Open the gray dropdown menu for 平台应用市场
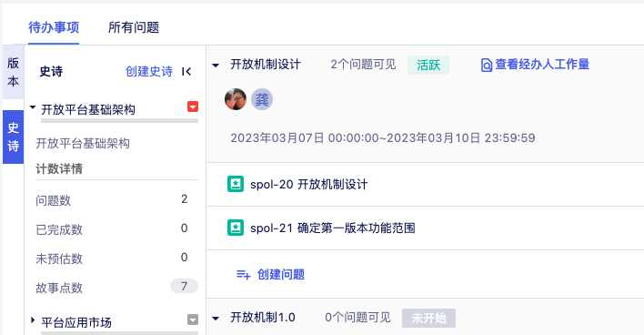This screenshot has height=335, width=644. [193, 320]
